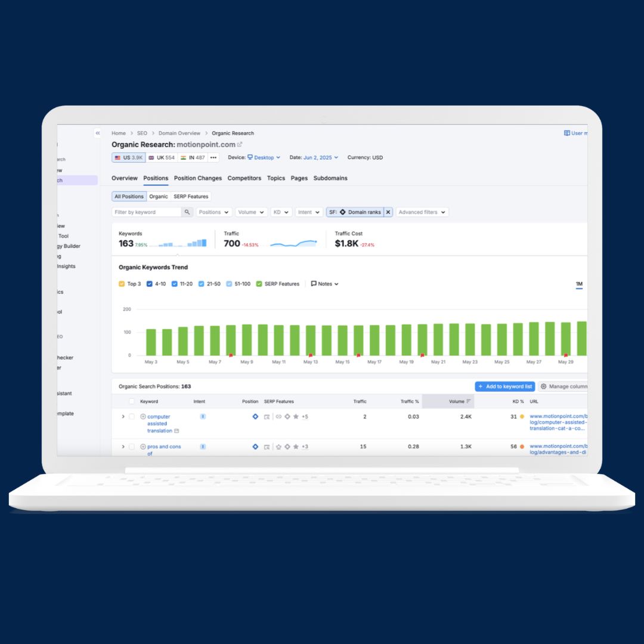This screenshot has width=644, height=644.
Task: Disable the SERP Features checkbox in the trend legend
Action: [x=259, y=284]
